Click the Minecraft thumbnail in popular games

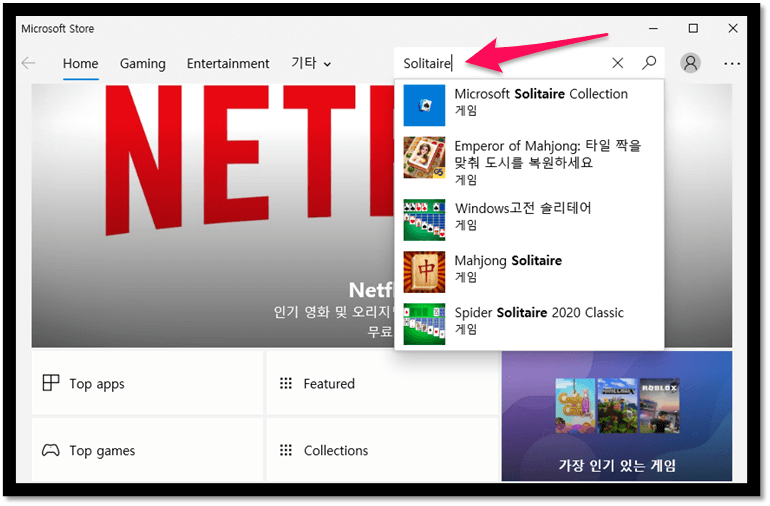pos(617,405)
